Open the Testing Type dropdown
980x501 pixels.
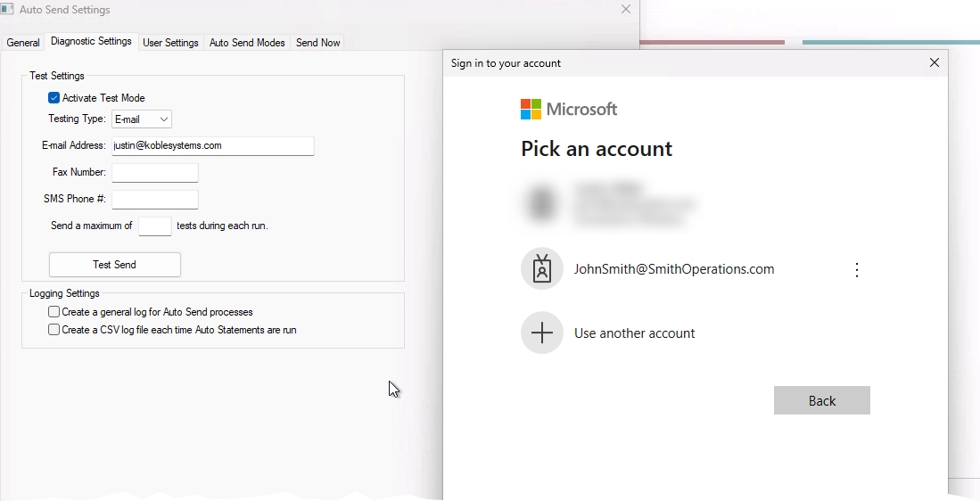pyautogui.click(x=142, y=119)
